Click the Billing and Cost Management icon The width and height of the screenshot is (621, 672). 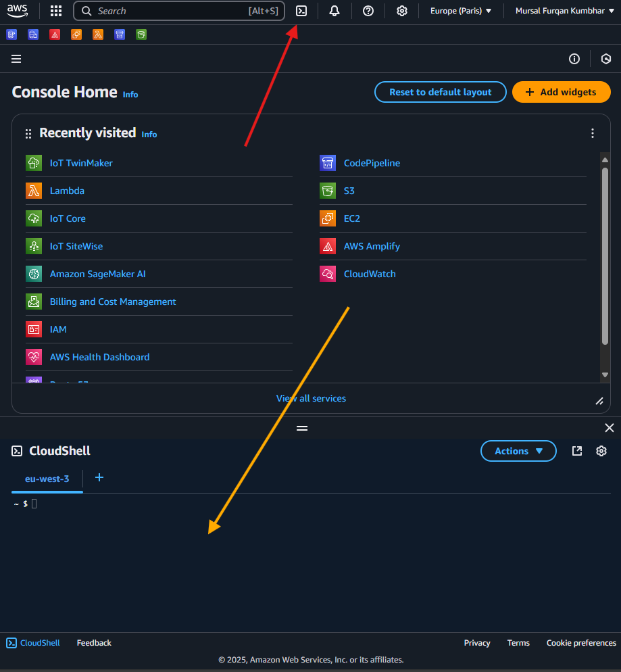point(34,302)
